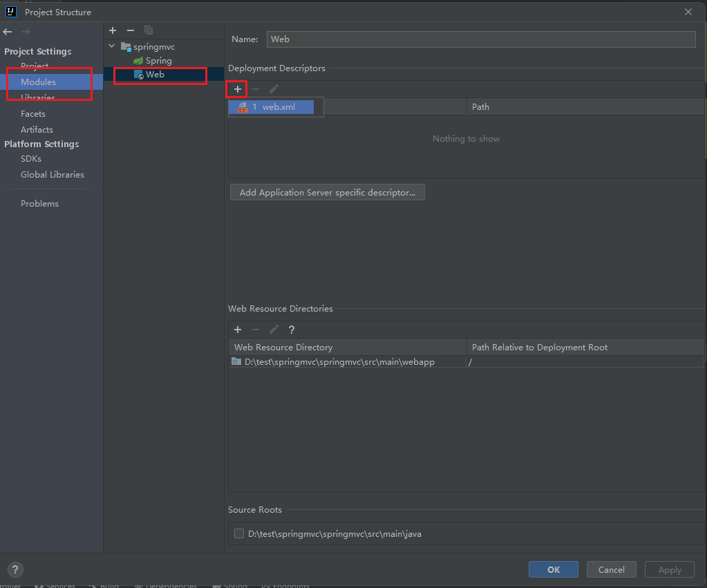Screen dimensions: 707x588
Task: Go forward using the right arrow
Action: tap(26, 32)
